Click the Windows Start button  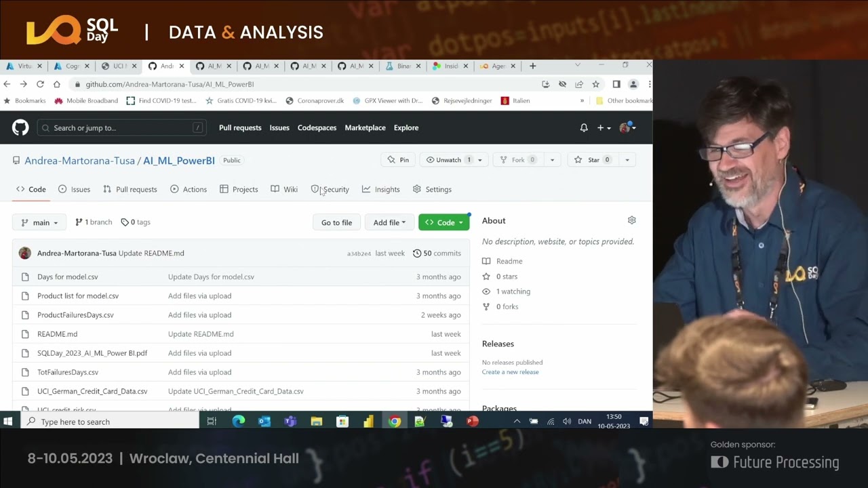(8, 422)
